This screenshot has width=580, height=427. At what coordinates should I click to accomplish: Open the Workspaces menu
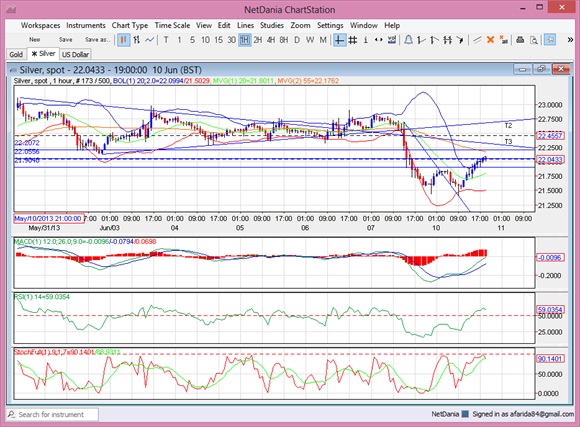click(40, 25)
